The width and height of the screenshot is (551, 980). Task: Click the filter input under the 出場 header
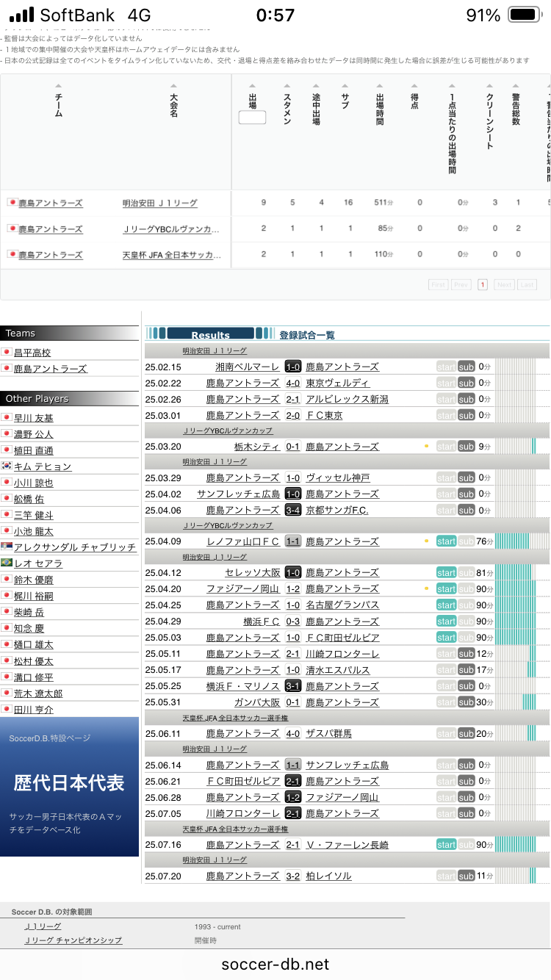(x=252, y=117)
